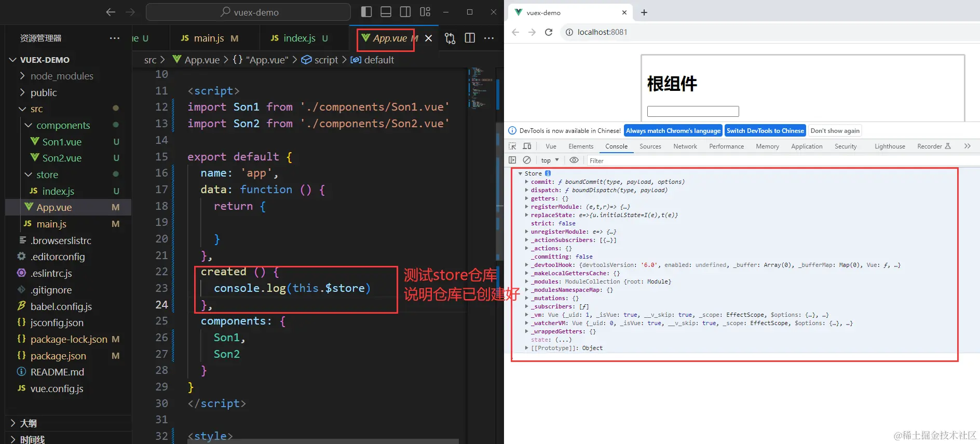Click the text input under 根组件
The height and width of the screenshot is (444, 980).
693,111
